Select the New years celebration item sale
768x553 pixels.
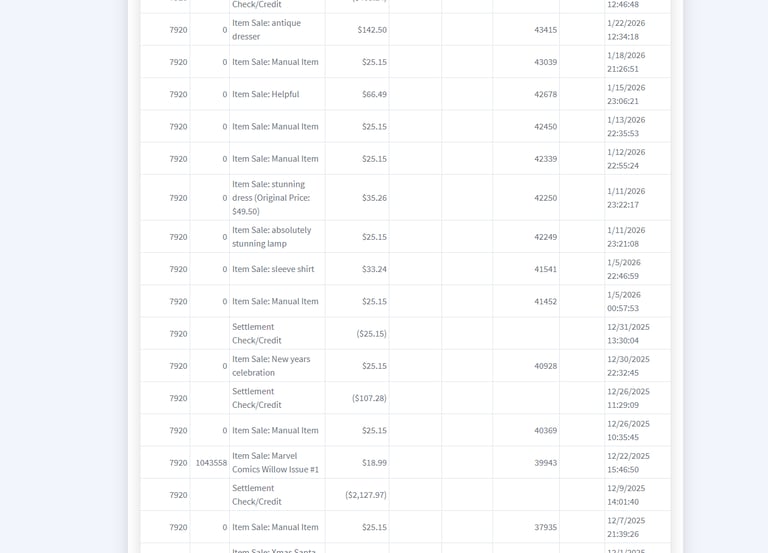[271, 365]
